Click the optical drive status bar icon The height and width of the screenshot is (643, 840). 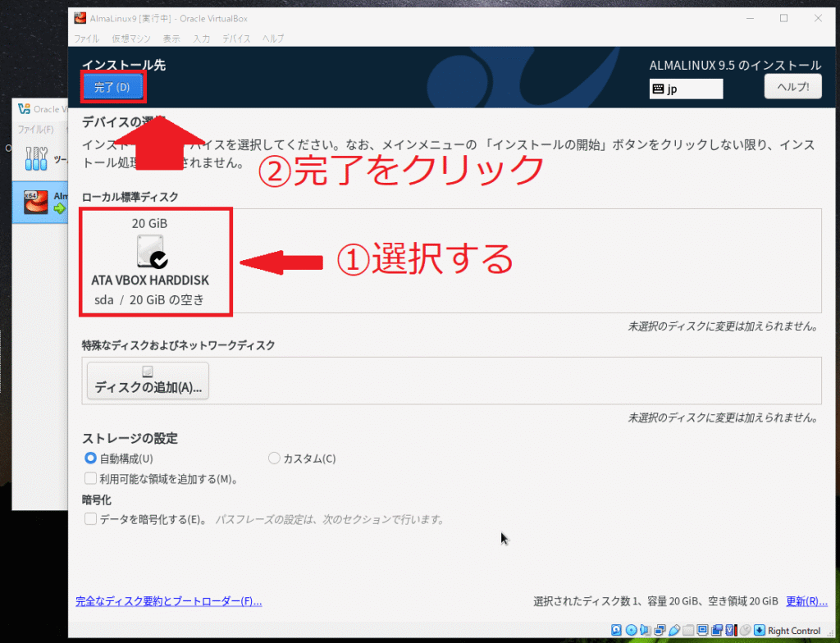pos(631,630)
